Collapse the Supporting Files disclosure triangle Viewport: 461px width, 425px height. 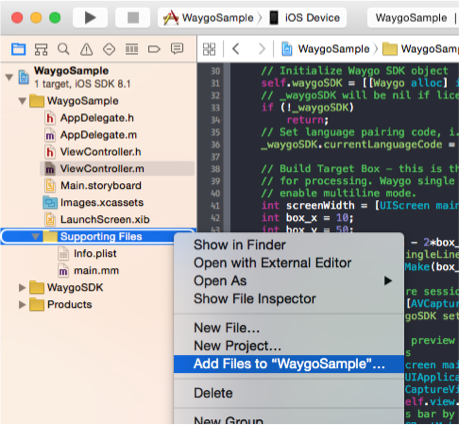(x=36, y=236)
